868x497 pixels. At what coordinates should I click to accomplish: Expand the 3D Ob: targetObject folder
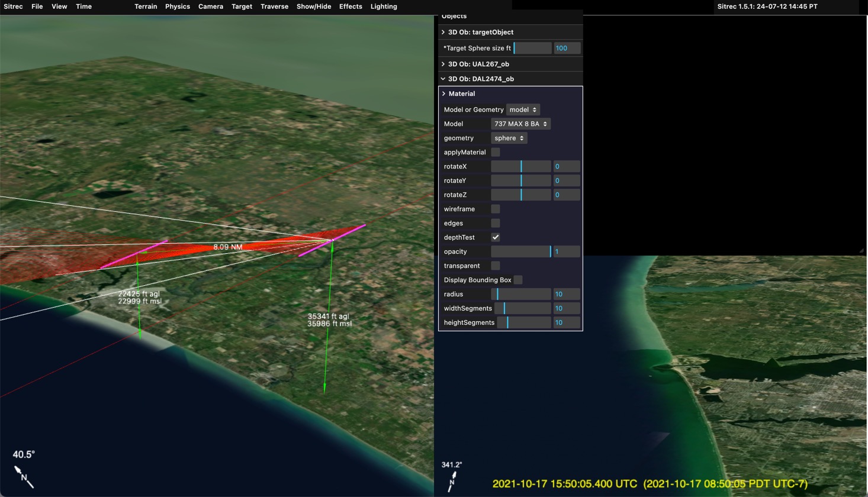[480, 32]
